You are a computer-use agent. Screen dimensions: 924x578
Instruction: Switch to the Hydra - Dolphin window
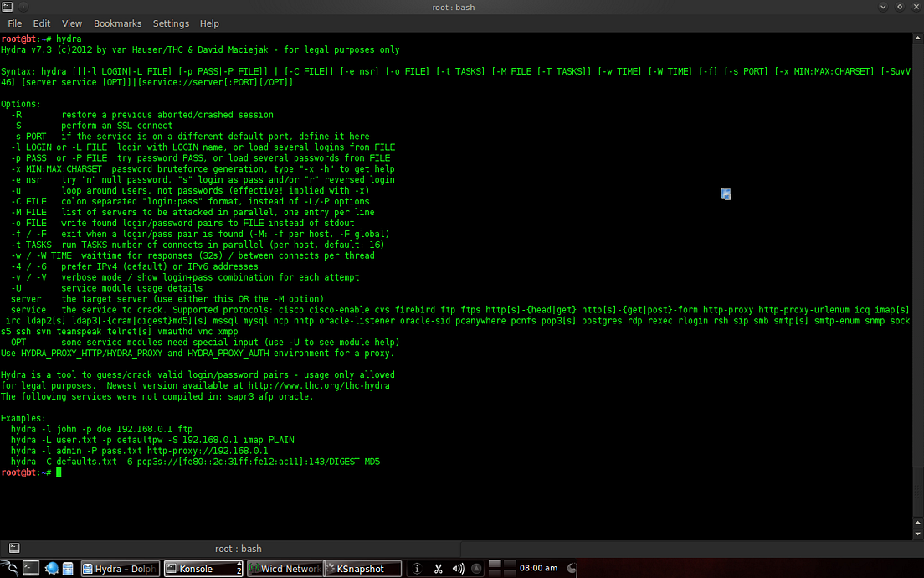click(x=120, y=568)
